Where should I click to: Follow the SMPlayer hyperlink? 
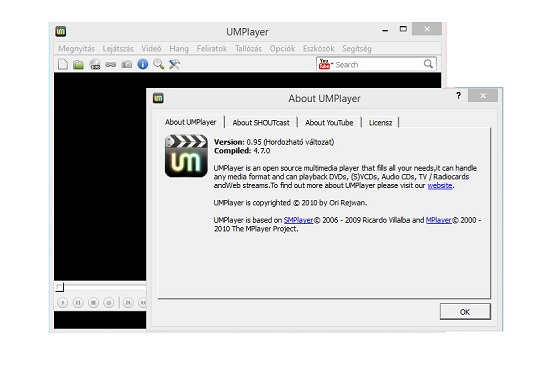tap(298, 220)
